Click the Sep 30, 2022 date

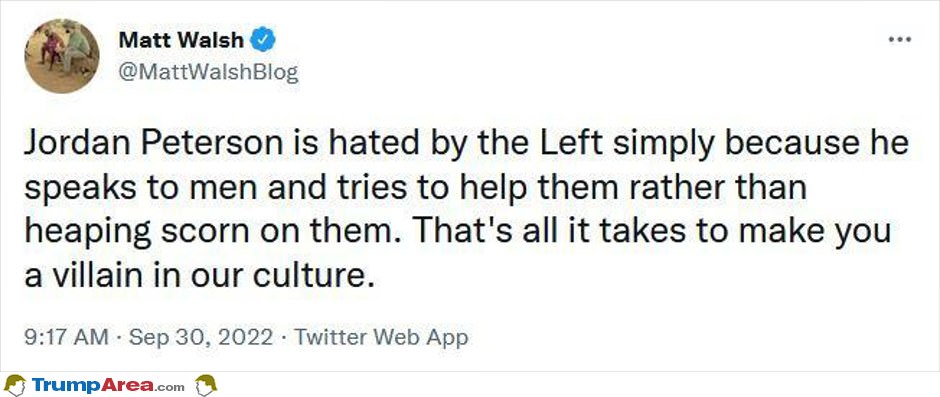(x=201, y=338)
